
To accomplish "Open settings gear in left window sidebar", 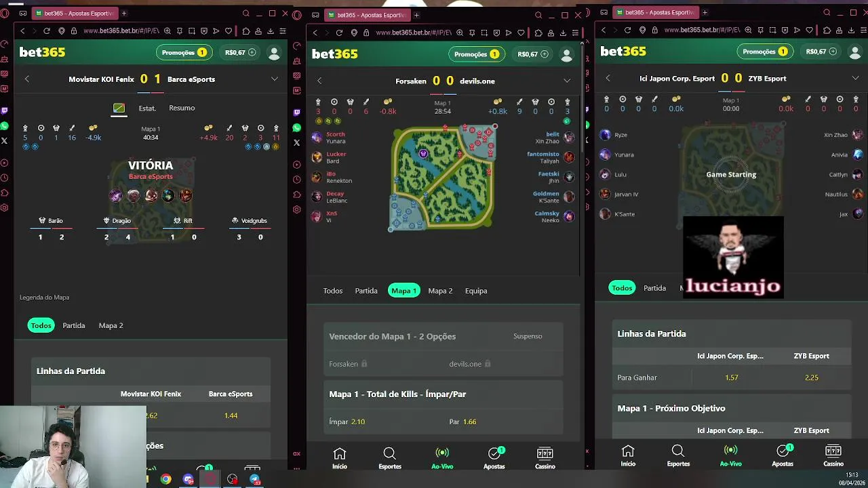I will tap(5, 207).
